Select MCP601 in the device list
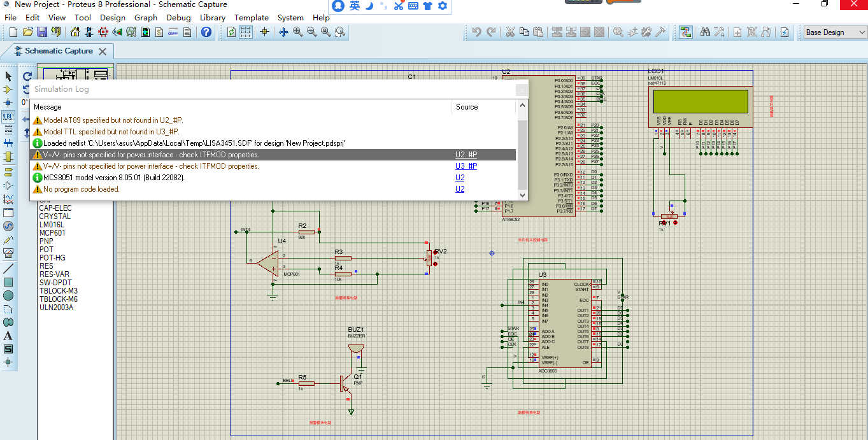 click(x=52, y=233)
